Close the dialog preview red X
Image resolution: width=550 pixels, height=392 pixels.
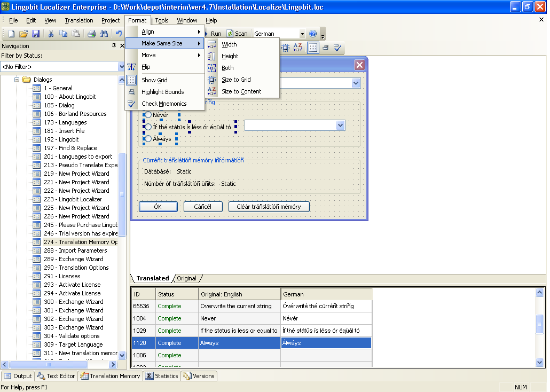tap(359, 65)
